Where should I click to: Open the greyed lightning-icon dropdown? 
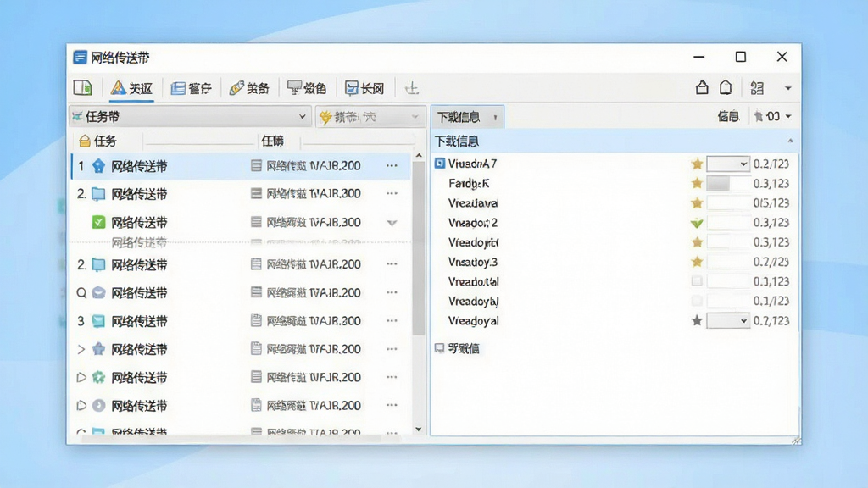(x=370, y=117)
